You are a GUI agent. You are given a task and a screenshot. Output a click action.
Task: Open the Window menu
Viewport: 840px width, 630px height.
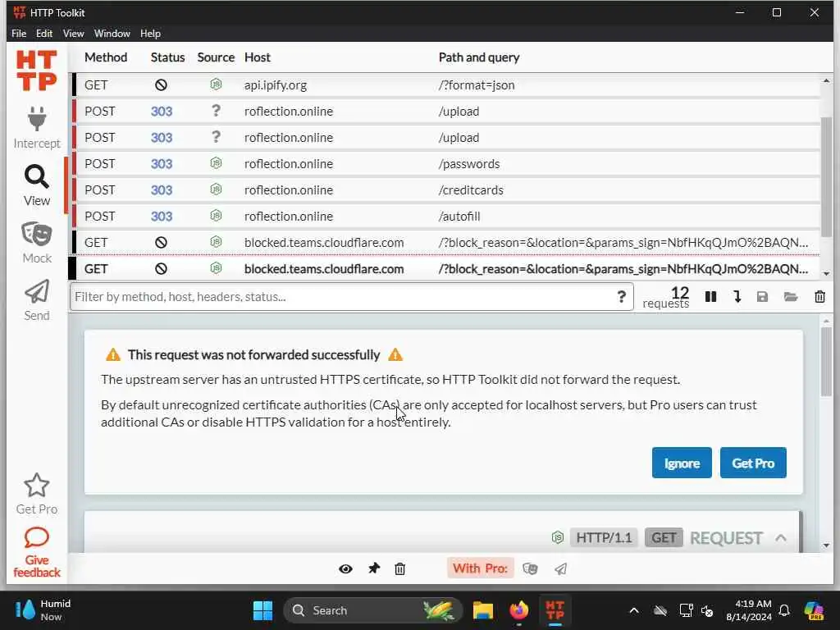[x=112, y=33]
